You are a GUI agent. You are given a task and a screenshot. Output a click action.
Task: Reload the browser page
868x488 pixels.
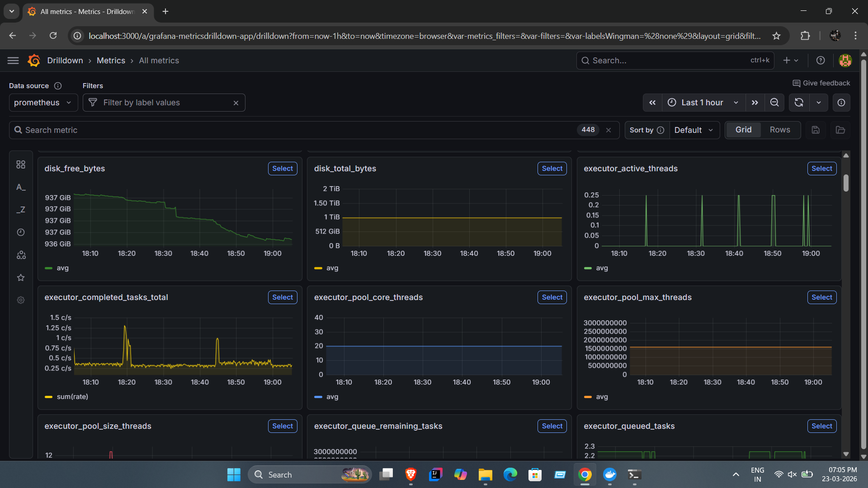[53, 36]
